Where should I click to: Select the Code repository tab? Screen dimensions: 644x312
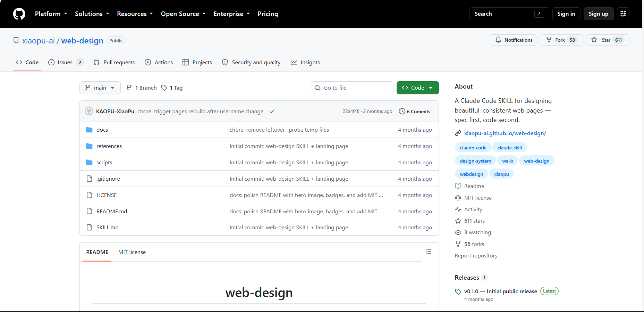(x=27, y=63)
